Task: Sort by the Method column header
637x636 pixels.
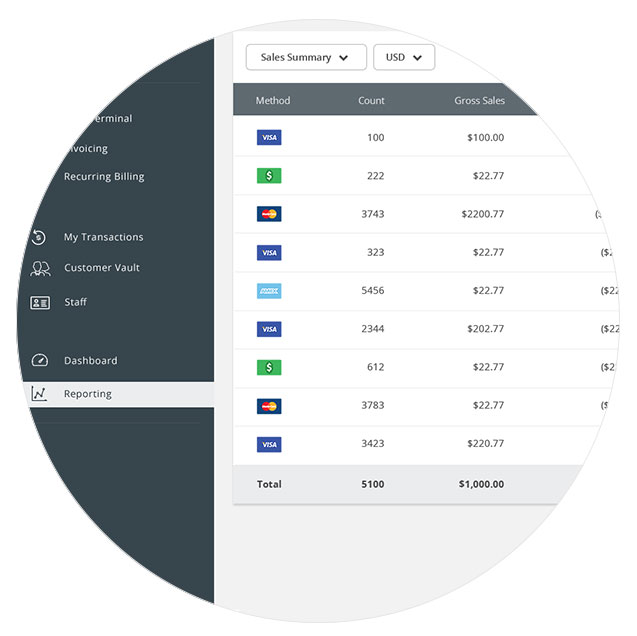Action: [x=273, y=100]
